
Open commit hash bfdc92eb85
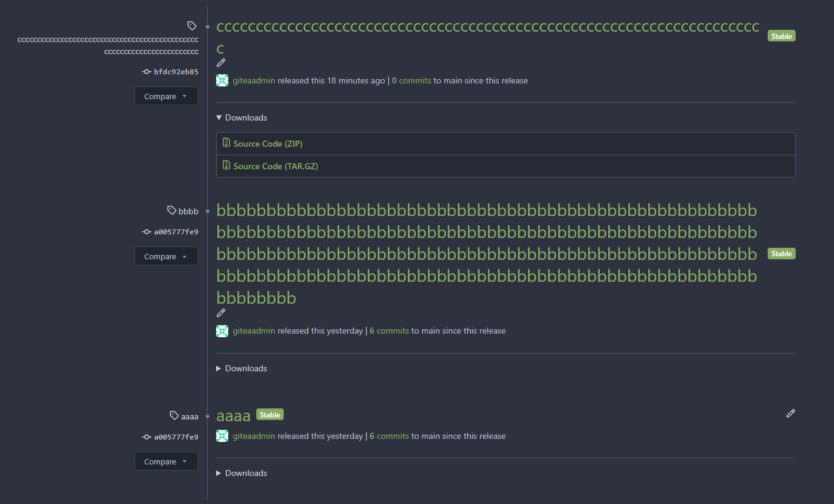pyautogui.click(x=175, y=72)
